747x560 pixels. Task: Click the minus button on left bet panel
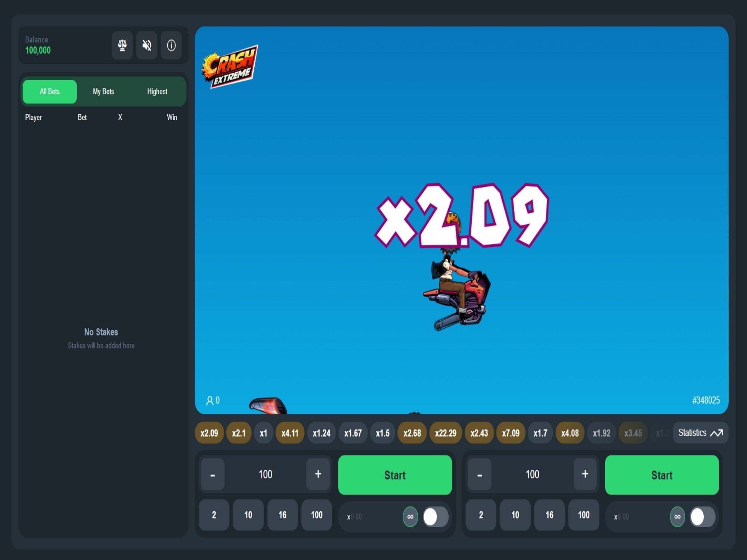click(x=213, y=474)
